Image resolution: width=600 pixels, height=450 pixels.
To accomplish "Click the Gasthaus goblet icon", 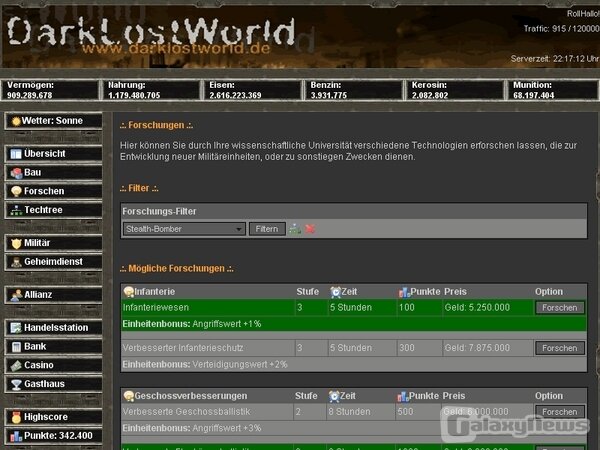I will [16, 384].
